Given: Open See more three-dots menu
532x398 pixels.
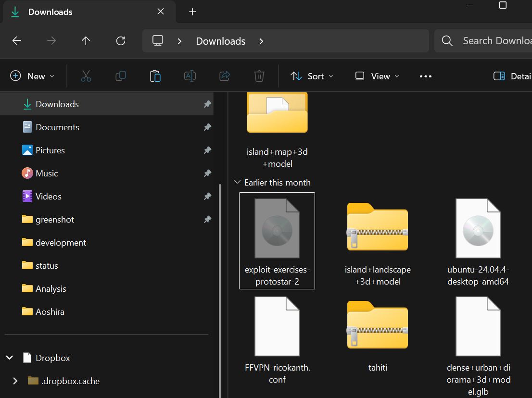Looking at the screenshot, I should click(x=426, y=76).
